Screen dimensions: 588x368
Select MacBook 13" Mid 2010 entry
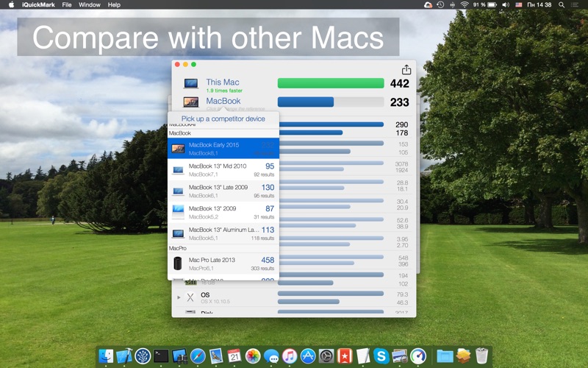(x=223, y=170)
